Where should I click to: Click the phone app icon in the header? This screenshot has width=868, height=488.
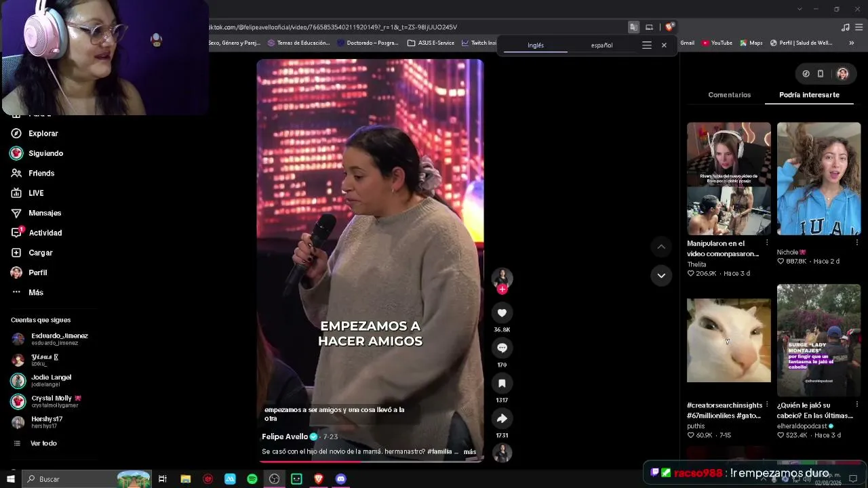(x=821, y=74)
